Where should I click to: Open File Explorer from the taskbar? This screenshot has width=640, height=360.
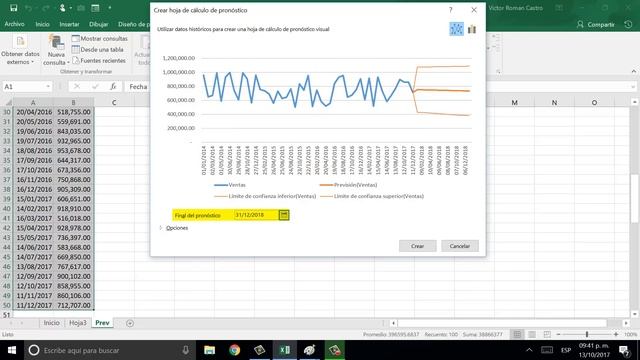click(x=209, y=350)
